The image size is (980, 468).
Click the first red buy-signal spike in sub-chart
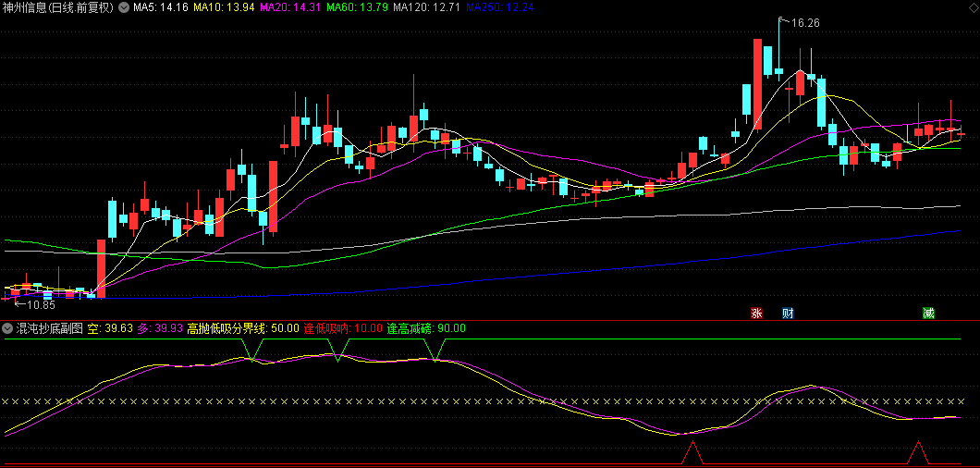click(x=692, y=452)
